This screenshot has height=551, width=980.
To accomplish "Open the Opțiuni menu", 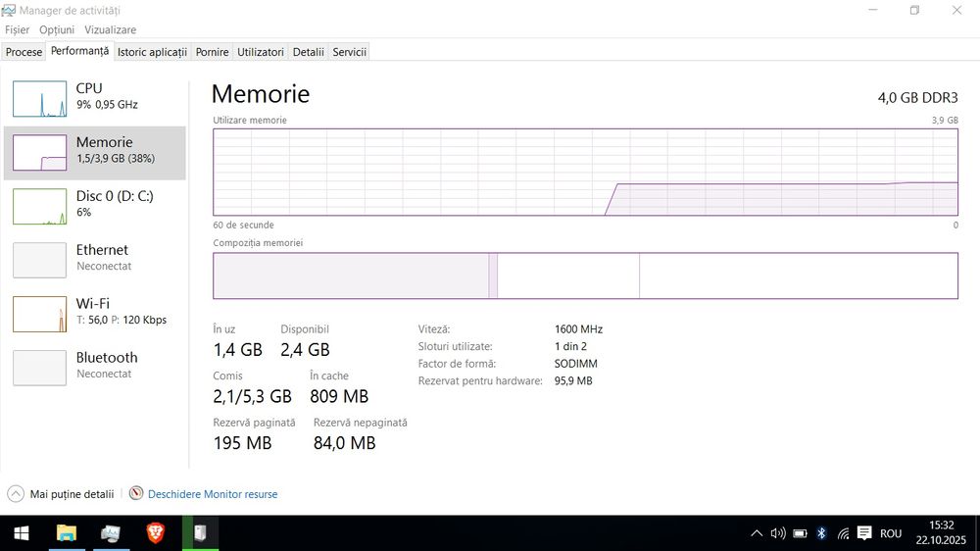I will click(x=57, y=30).
